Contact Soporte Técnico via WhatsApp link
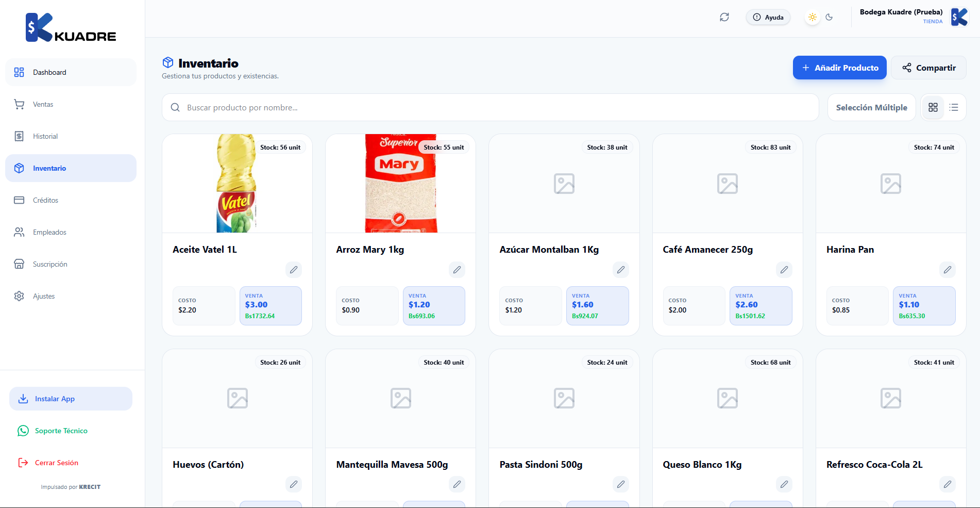Viewport: 980px width, 508px height. pos(71,431)
